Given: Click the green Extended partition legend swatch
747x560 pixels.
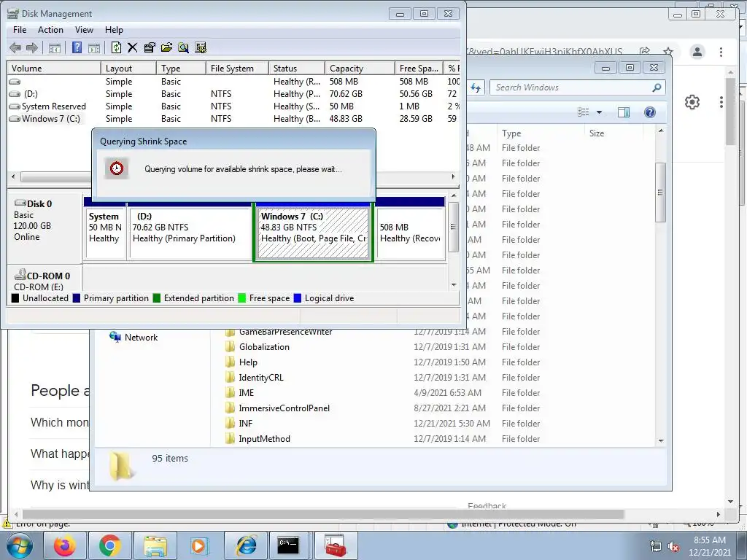Looking at the screenshot, I should [x=157, y=298].
